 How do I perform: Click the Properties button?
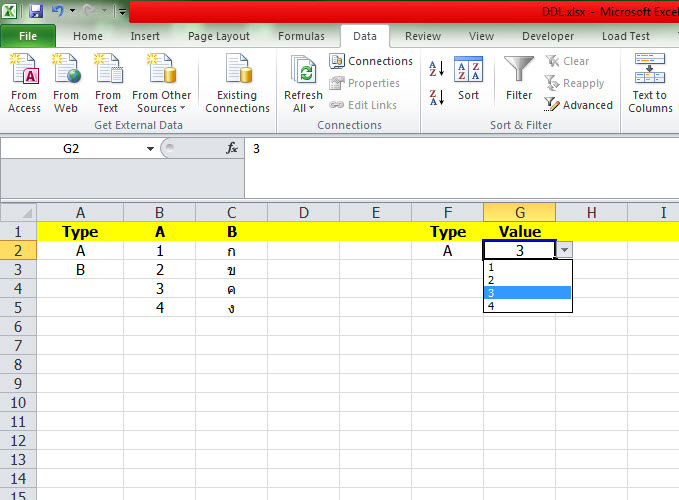pos(364,83)
